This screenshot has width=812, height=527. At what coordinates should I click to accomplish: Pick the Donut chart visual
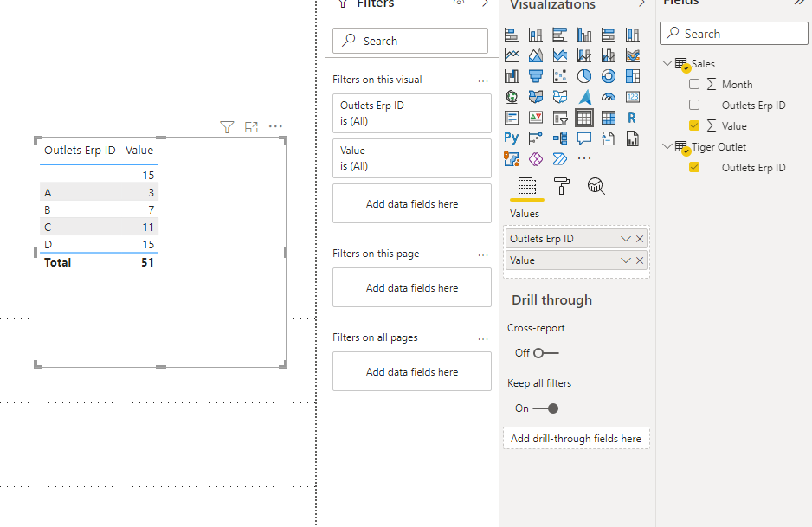(609, 76)
